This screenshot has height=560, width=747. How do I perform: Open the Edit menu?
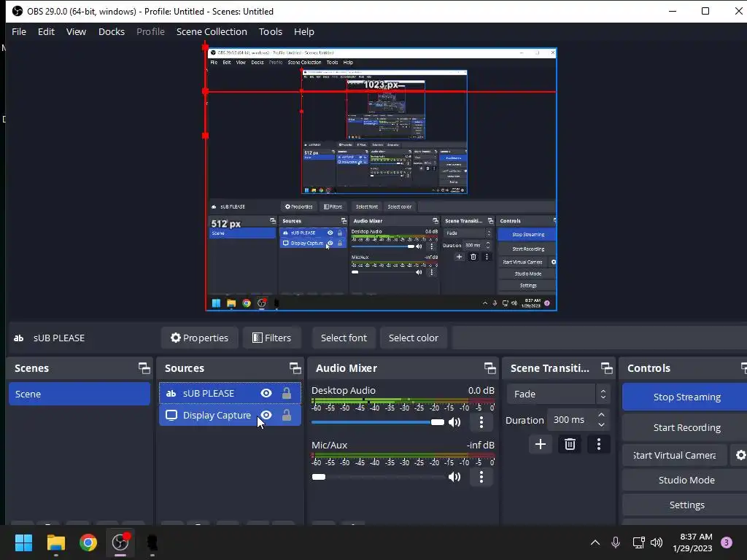coord(46,31)
